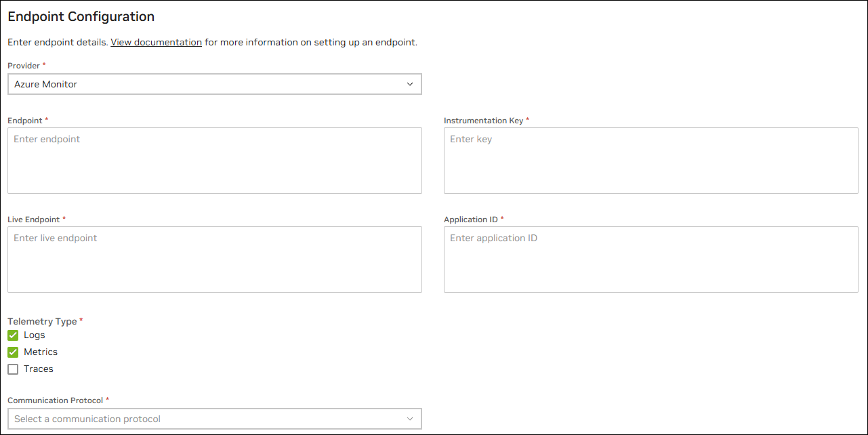Click the Telemetry Type label
This screenshot has width=868, height=435.
pyautogui.click(x=43, y=321)
